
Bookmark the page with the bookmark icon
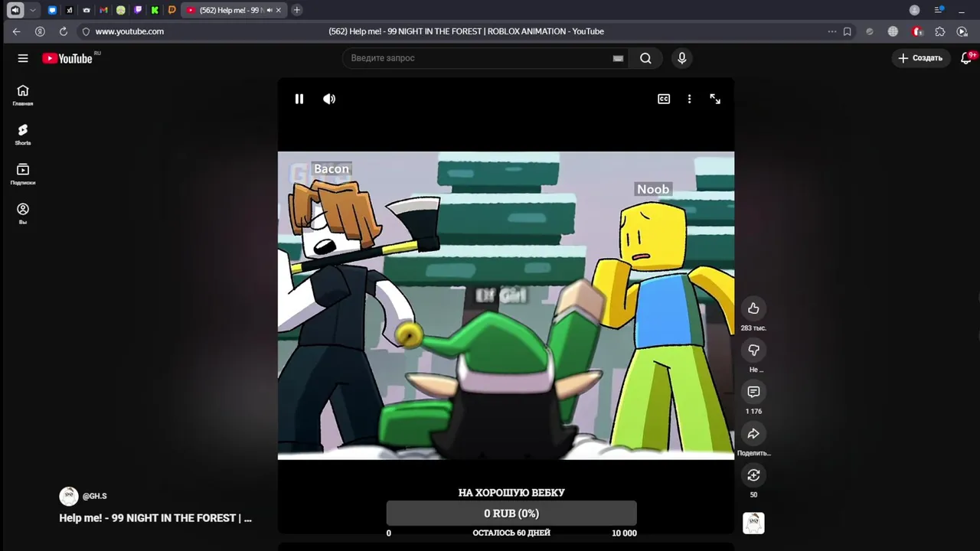pos(848,31)
